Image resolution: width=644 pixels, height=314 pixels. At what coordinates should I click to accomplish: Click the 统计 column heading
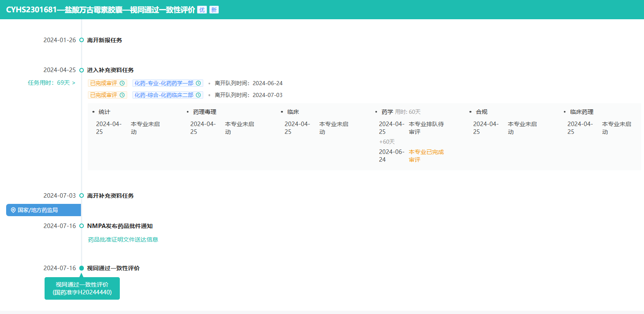104,112
